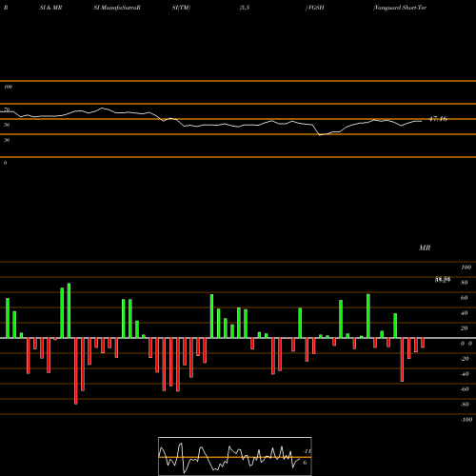
Task: Click the MR axis -40 label
Action: pyautogui.click(x=465, y=374)
